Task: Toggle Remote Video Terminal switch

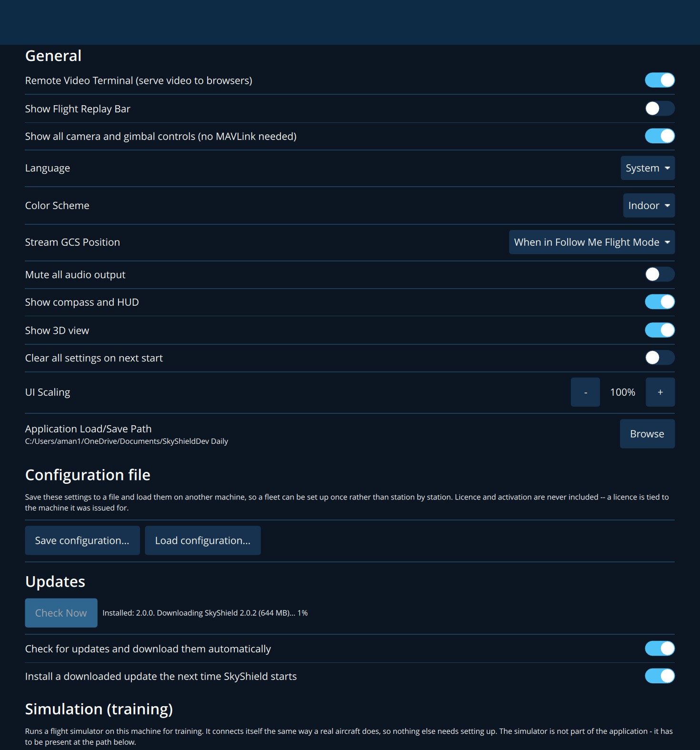Action: (x=660, y=80)
